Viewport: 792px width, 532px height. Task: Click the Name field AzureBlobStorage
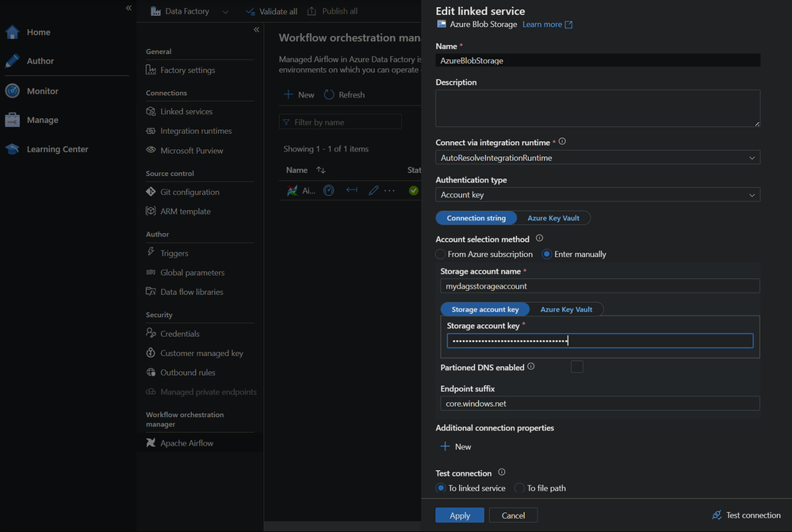pos(598,60)
